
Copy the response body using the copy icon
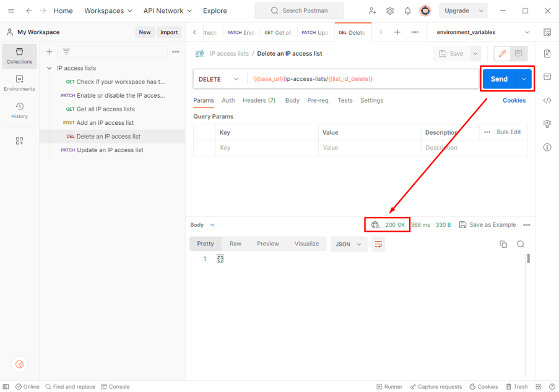[503, 244]
